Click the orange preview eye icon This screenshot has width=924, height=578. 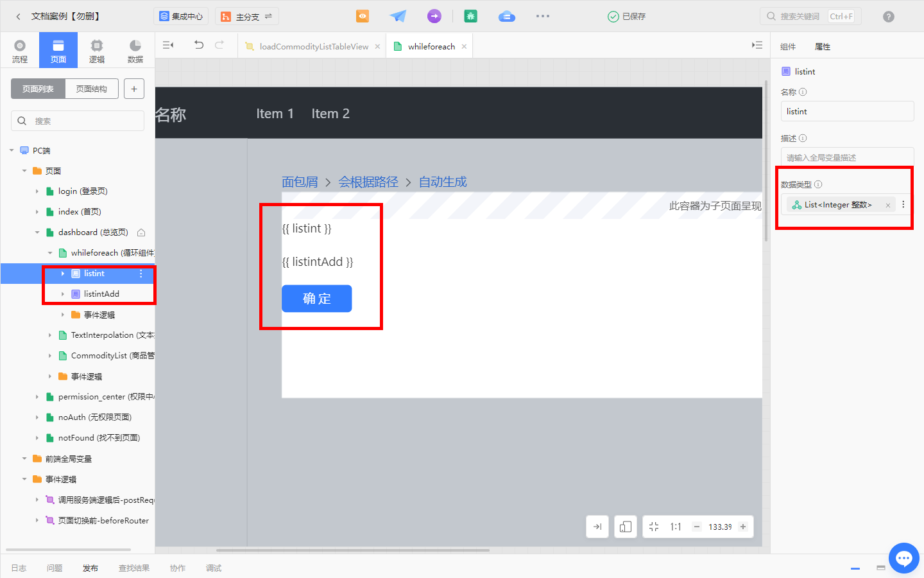pos(362,15)
